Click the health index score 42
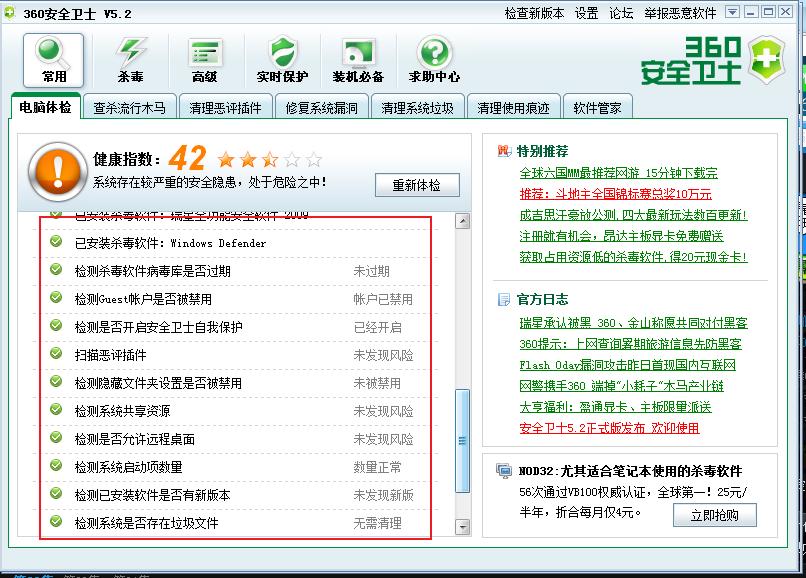Image resolution: width=806 pixels, height=578 pixels. click(188, 158)
